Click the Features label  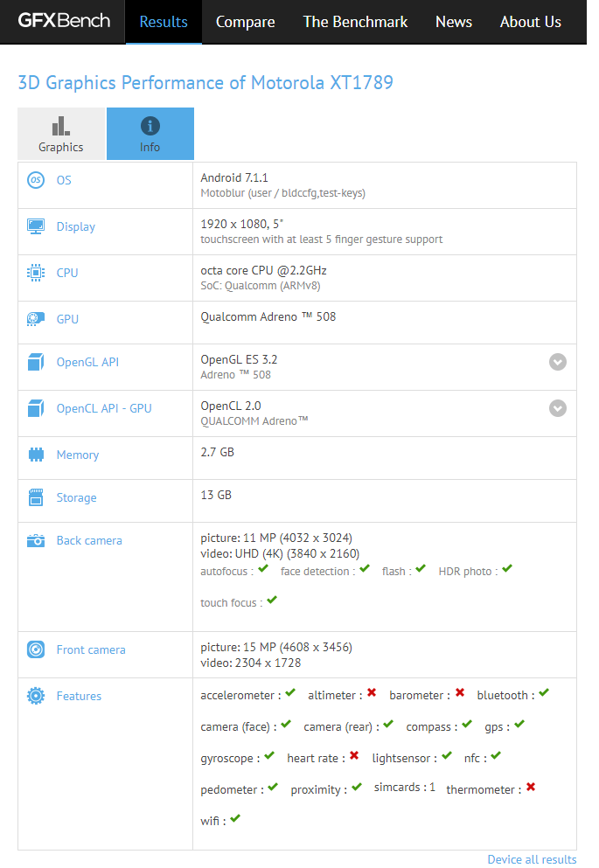[79, 696]
